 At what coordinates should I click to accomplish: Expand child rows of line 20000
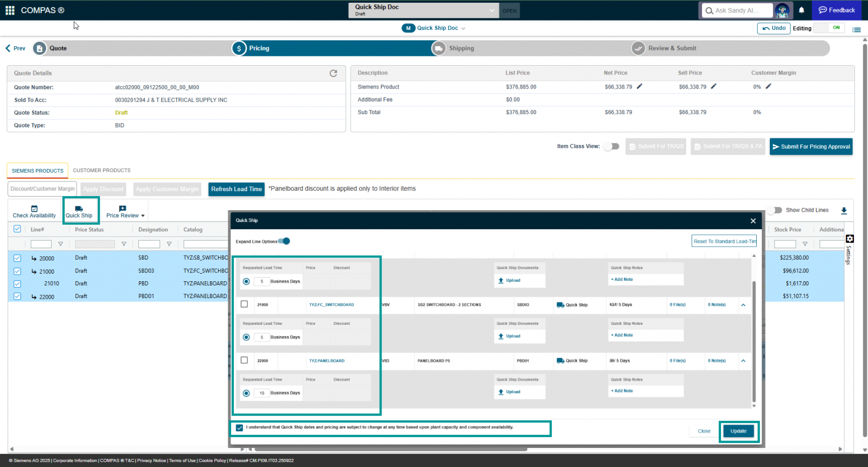click(34, 258)
